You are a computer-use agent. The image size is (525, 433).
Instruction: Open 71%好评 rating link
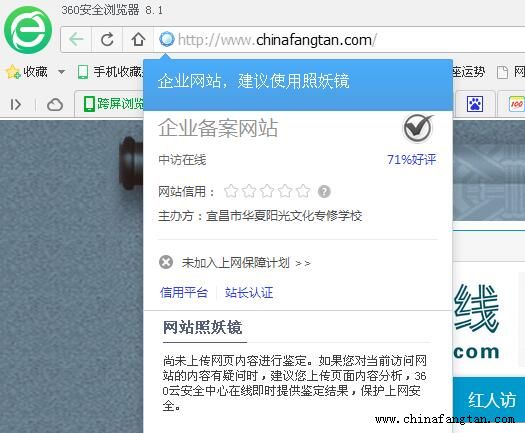point(411,160)
